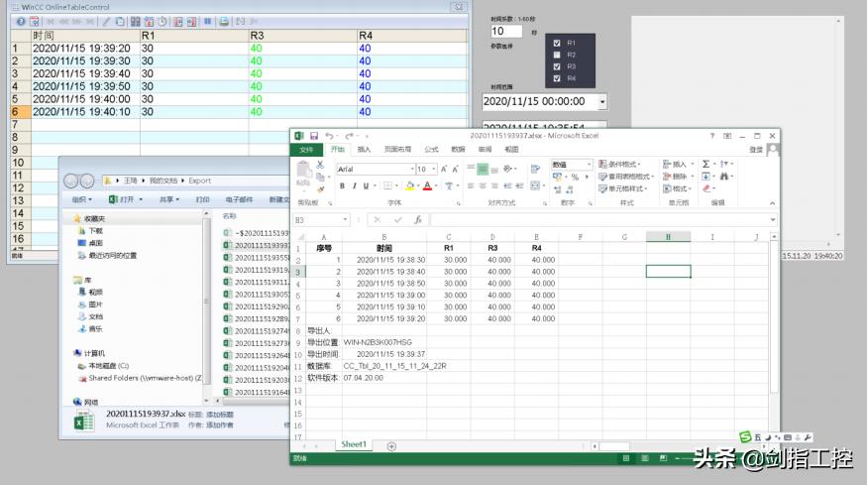The image size is (868, 485).
Task: Toggle Underline formatting in Excel
Action: click(x=366, y=185)
